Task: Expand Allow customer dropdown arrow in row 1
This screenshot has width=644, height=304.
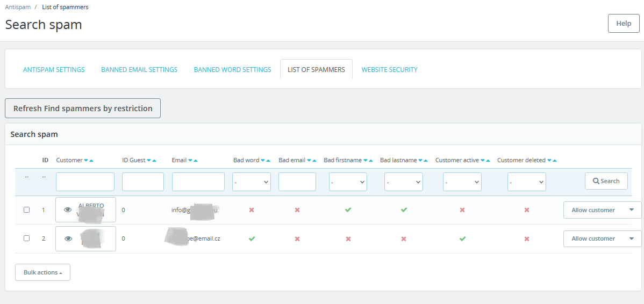Action: coord(631,209)
